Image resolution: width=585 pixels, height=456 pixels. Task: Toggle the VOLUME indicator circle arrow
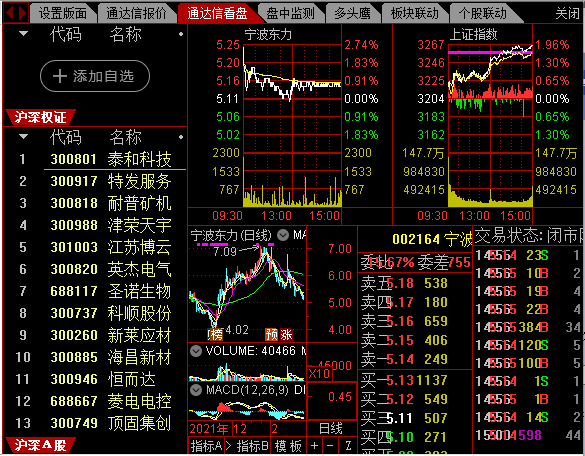point(196,352)
